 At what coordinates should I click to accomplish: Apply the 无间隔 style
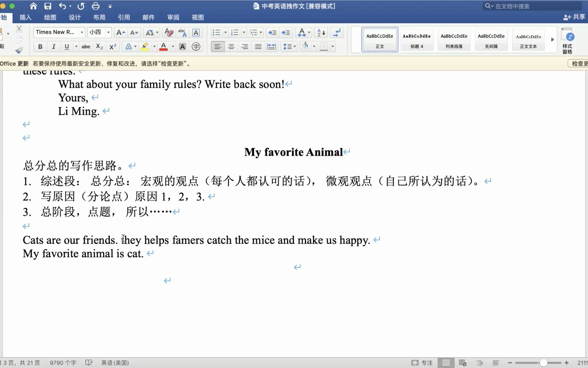(x=491, y=40)
